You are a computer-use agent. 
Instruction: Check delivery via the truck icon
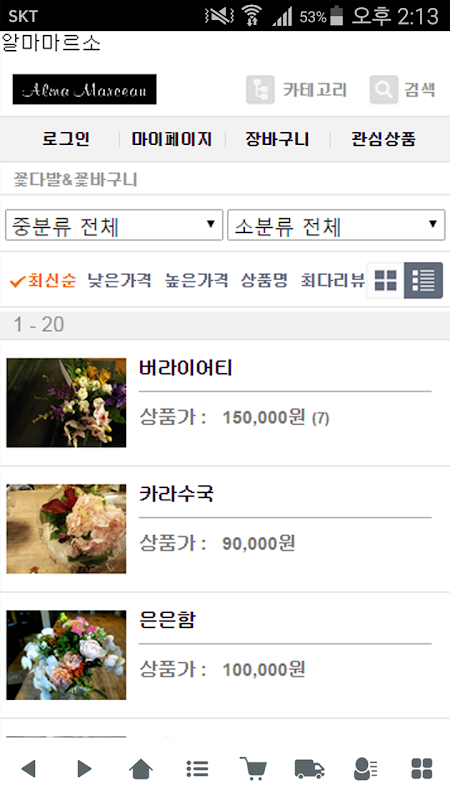pyautogui.click(x=310, y=768)
